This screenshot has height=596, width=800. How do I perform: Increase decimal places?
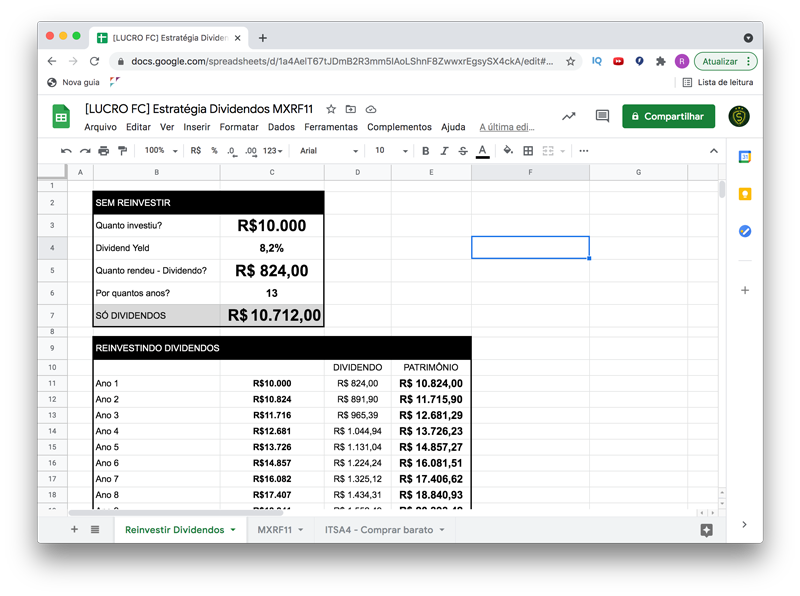251,151
